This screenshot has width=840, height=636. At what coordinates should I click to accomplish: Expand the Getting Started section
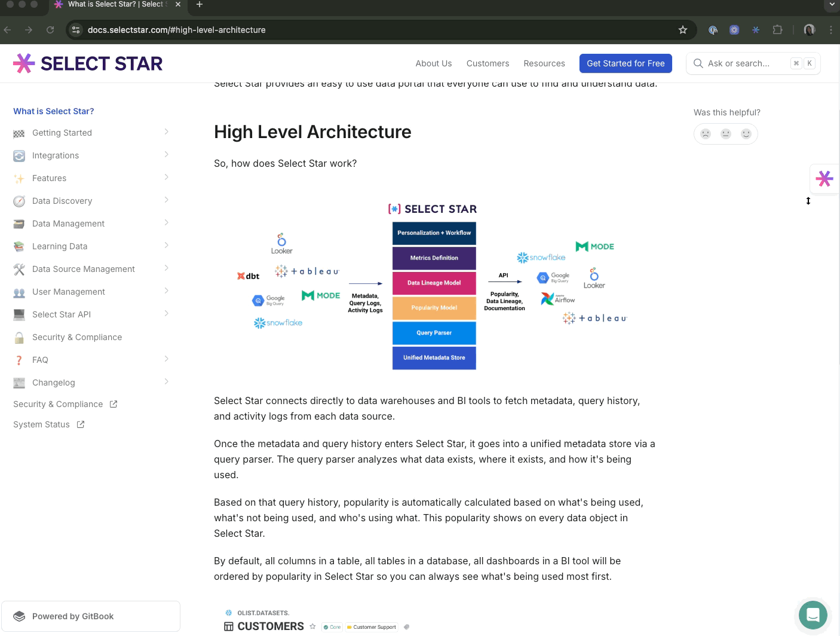166,132
